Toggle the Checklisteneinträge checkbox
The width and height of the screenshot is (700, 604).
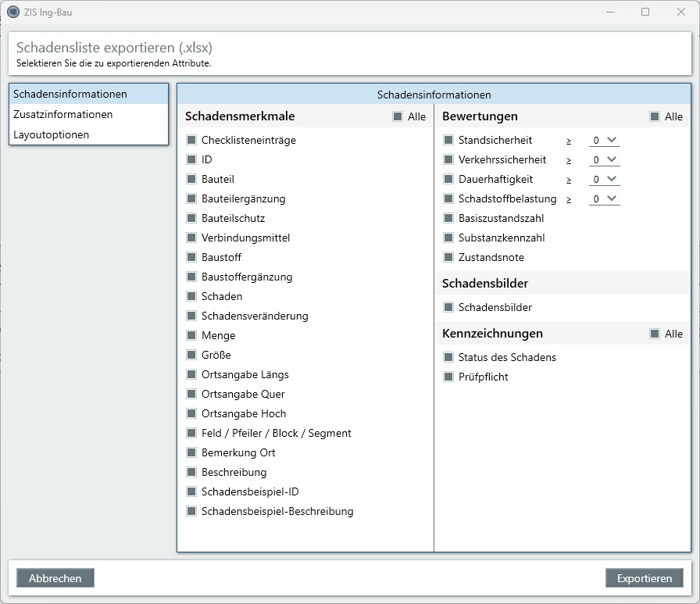pos(191,141)
